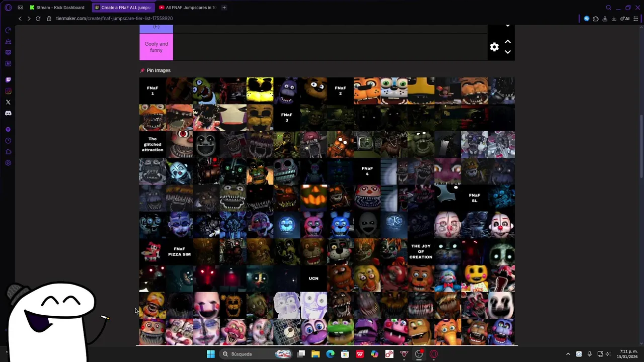Screen dimensions: 644x362
Task: Open GX Cleaner broom icon in sidebar
Action: (x=8, y=42)
